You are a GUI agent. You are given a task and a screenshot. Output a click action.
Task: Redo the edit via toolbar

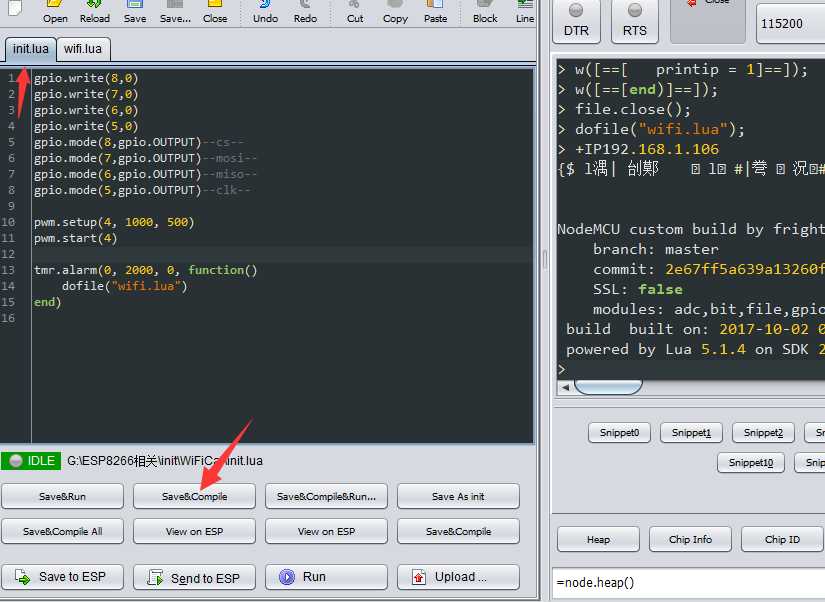click(305, 13)
